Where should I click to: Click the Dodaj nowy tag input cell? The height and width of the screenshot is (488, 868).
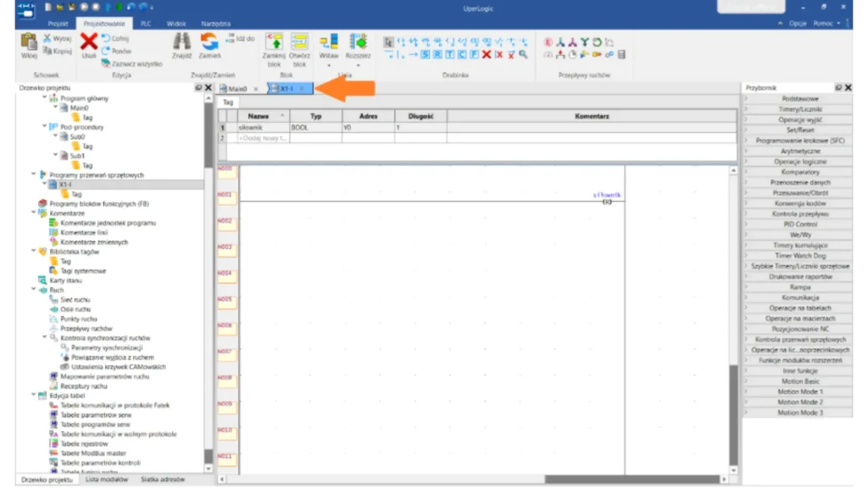pyautogui.click(x=263, y=138)
